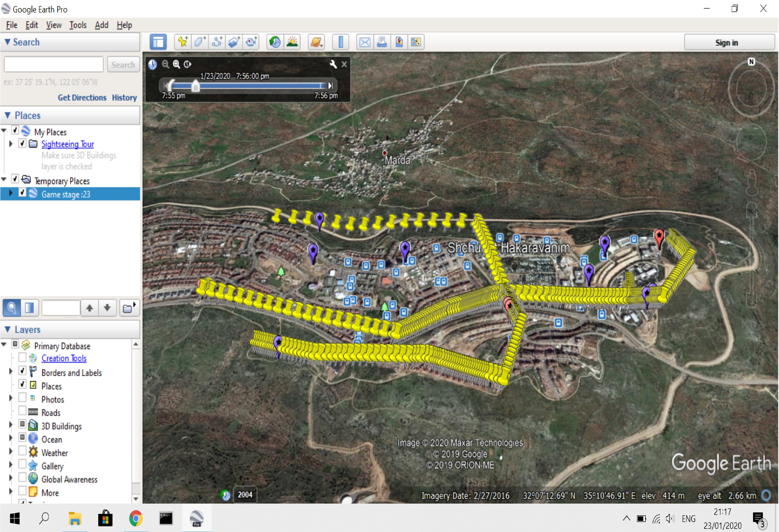
Task: Click View in Google Maps icon
Action: (416, 42)
